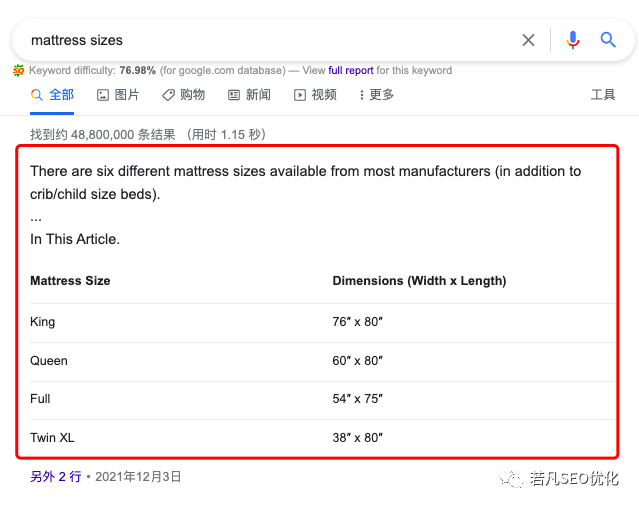The image size is (639, 506).
Task: Open the 工具 search tools
Action: 603,95
